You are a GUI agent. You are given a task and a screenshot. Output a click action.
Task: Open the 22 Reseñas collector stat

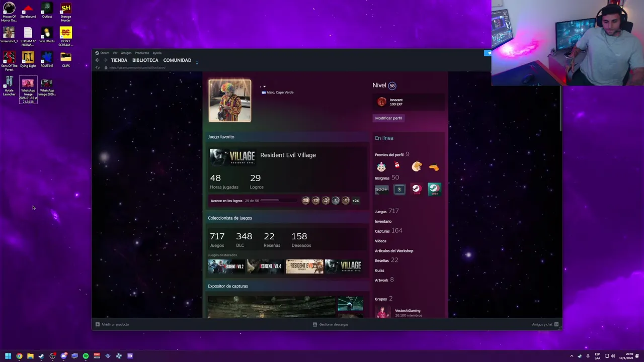point(272,240)
